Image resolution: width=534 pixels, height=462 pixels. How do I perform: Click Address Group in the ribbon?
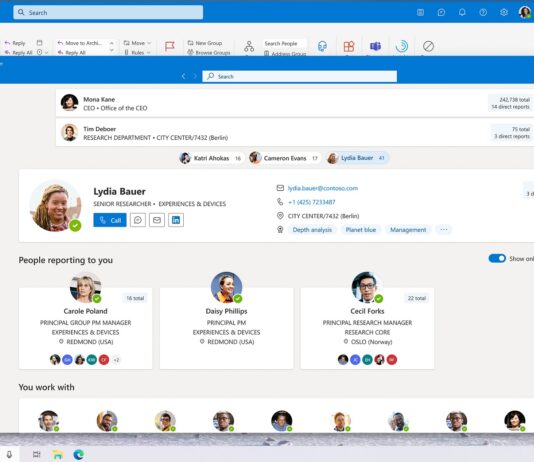coord(285,53)
